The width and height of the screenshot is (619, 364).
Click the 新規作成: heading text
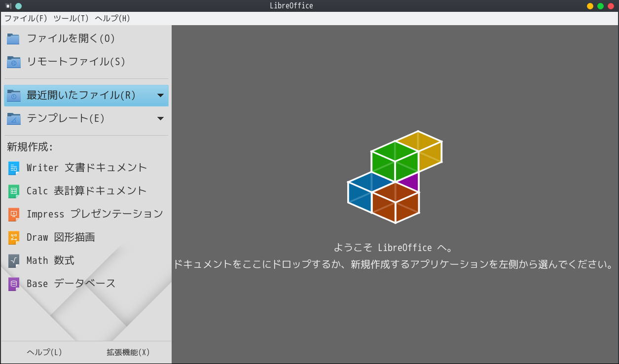pos(30,147)
